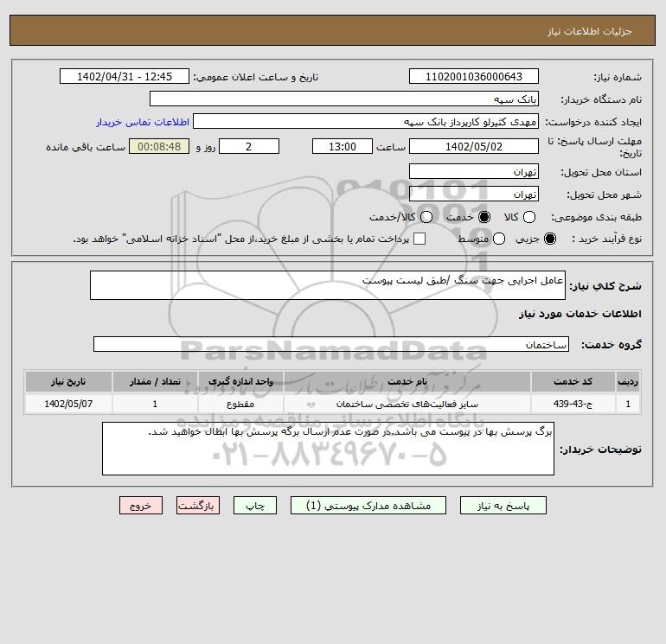Viewport: 666px width, 644px height.
Task: Click the deadline time field 13:00
Action: 343,146
